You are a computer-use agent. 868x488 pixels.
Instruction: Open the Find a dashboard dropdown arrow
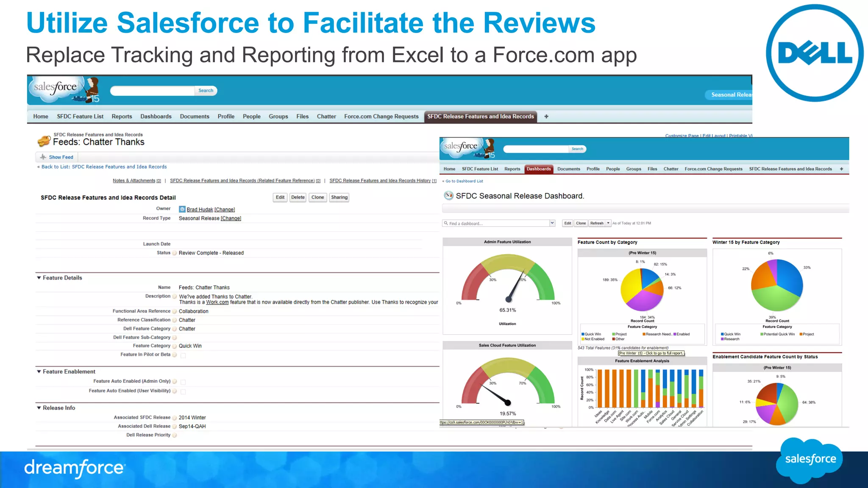click(x=552, y=223)
